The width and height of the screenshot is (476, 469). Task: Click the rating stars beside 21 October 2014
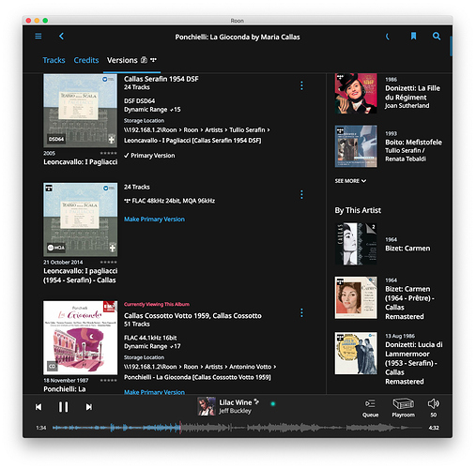tap(109, 262)
